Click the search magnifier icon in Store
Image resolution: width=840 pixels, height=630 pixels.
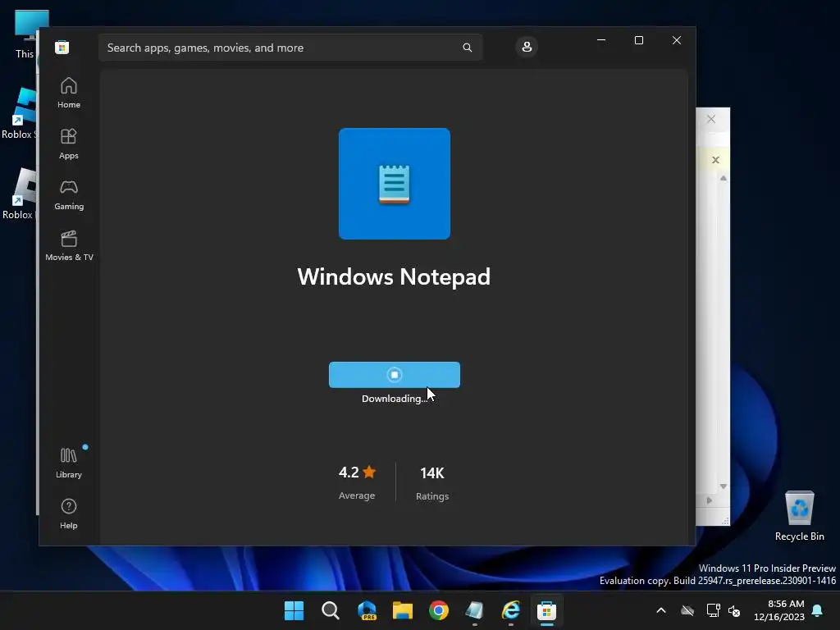467,48
